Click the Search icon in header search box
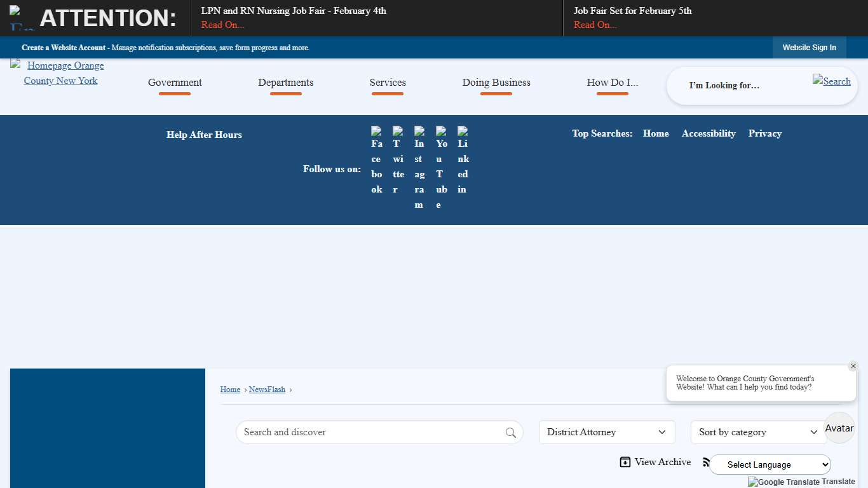Image resolution: width=868 pixels, height=488 pixels. [831, 81]
